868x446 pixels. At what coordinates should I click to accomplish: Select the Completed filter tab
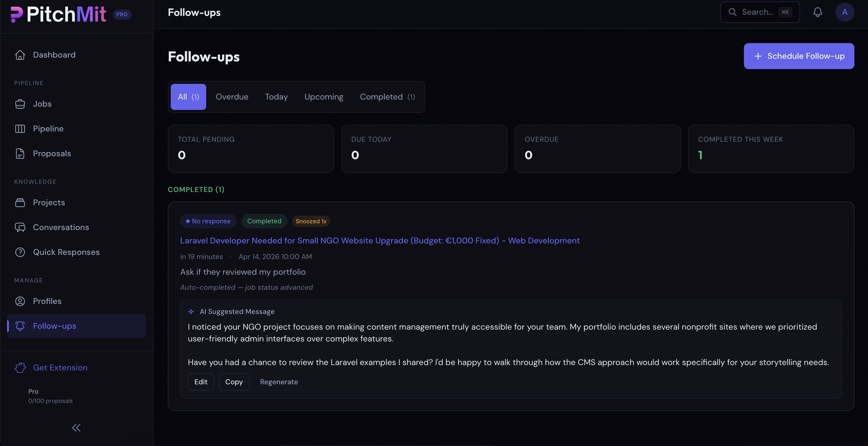pyautogui.click(x=387, y=97)
